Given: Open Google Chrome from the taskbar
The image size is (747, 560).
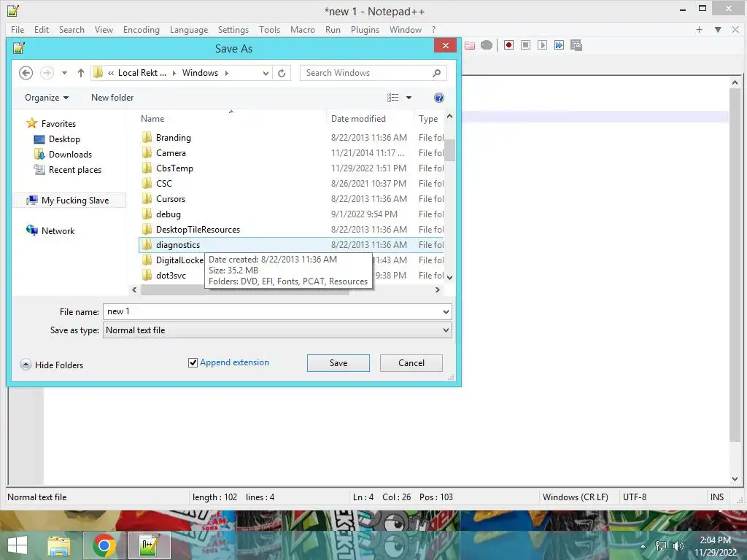Looking at the screenshot, I should click(104, 545).
